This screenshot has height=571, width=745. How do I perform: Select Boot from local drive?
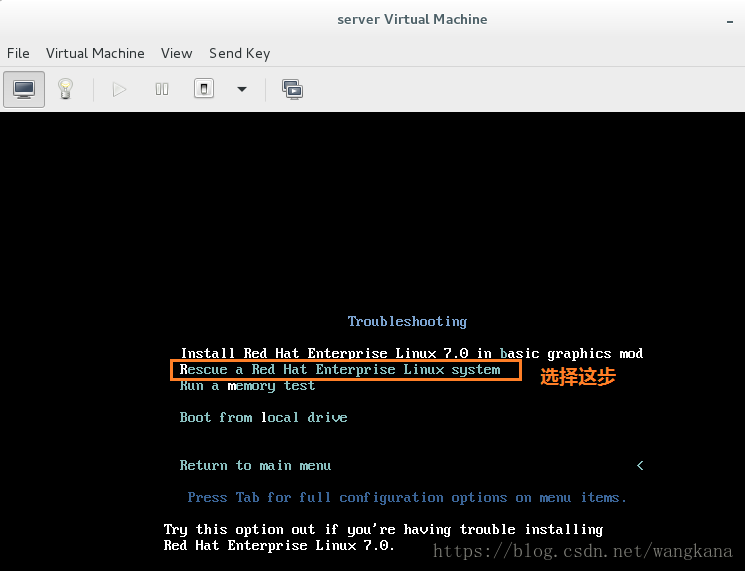pyautogui.click(x=263, y=418)
